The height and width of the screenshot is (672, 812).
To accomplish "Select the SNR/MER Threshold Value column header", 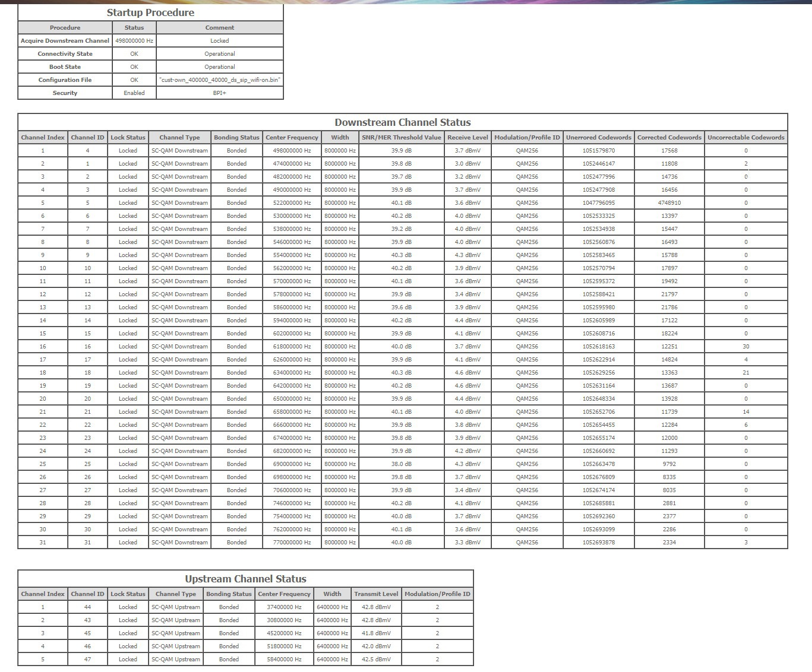I will click(402, 138).
